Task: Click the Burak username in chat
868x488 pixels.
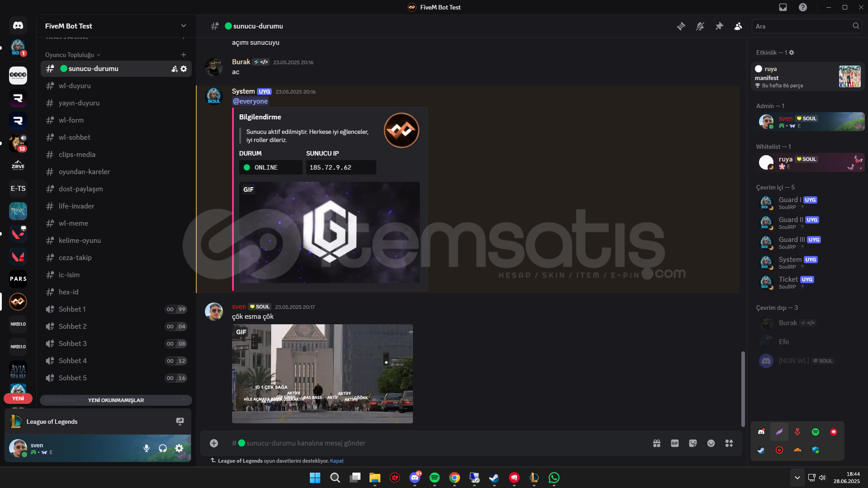Action: [x=241, y=62]
